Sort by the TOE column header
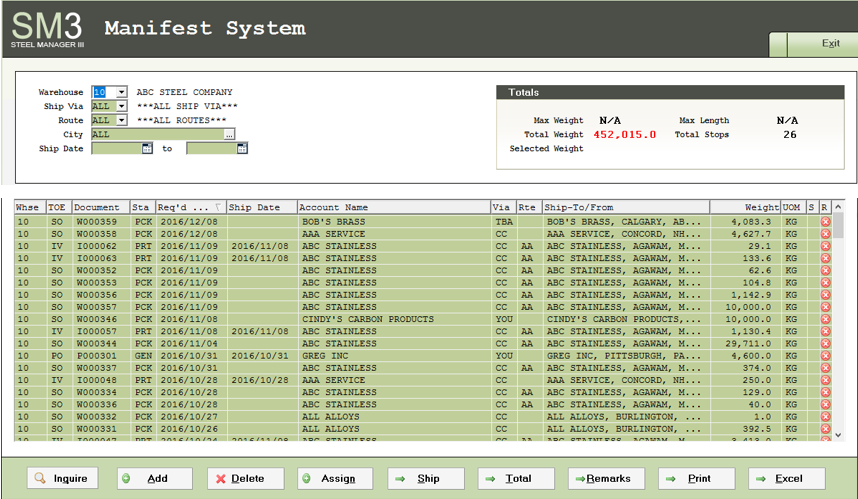Image resolution: width=858 pixels, height=499 pixels. pos(59,207)
